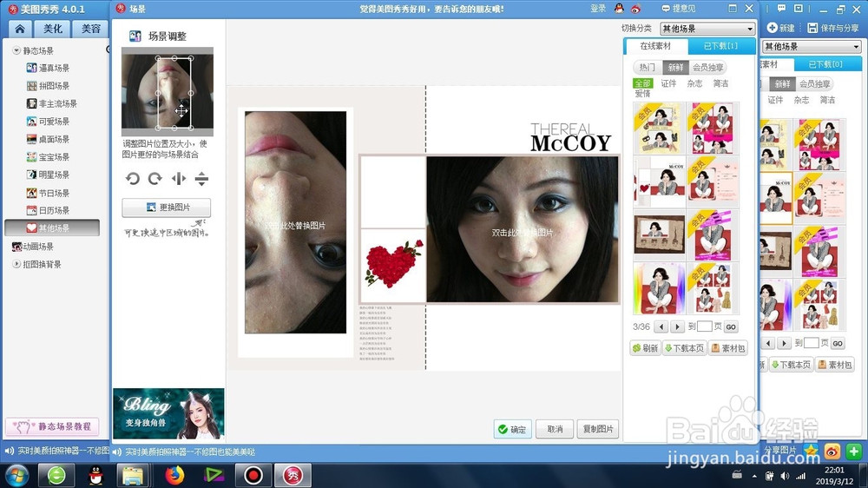Flip image horizontally icon
Viewport: 868px width, 488px height.
pos(178,178)
